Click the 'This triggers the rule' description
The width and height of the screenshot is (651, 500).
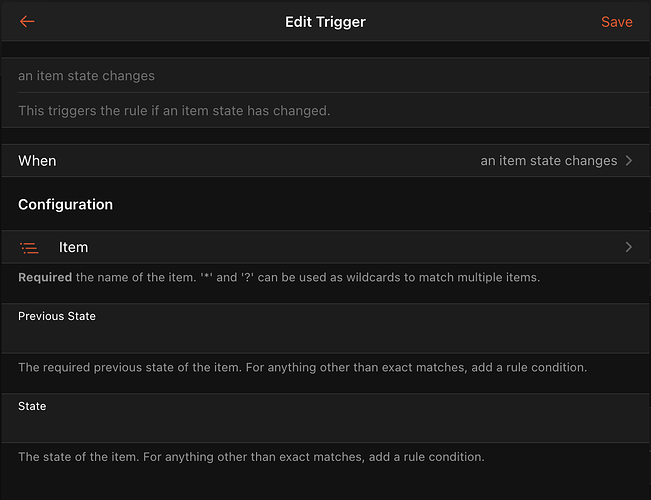[174, 111]
